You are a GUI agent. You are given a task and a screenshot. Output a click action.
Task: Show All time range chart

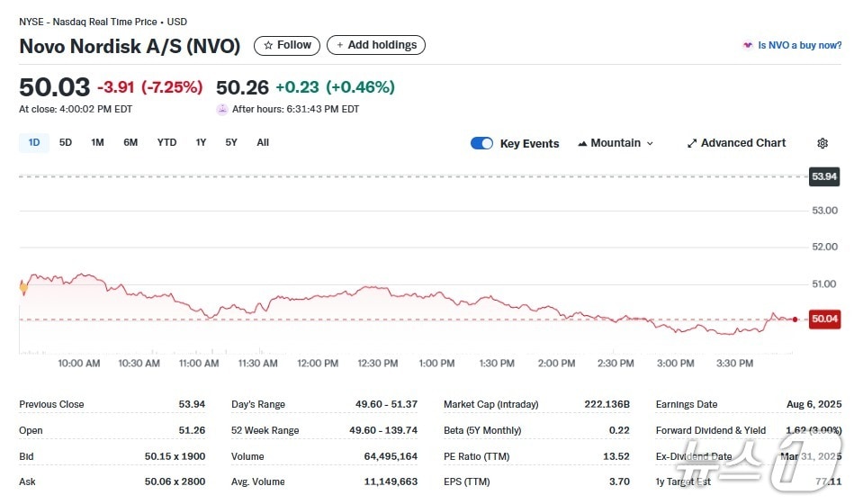pos(263,142)
